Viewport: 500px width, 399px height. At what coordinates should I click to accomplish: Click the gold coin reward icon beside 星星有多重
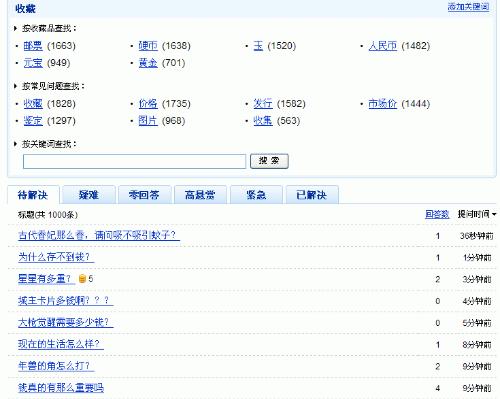[x=82, y=279]
